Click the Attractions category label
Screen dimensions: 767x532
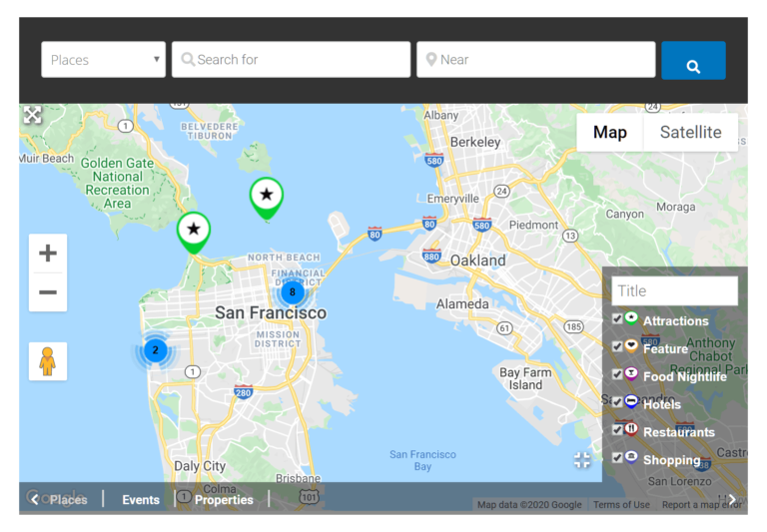(x=675, y=321)
